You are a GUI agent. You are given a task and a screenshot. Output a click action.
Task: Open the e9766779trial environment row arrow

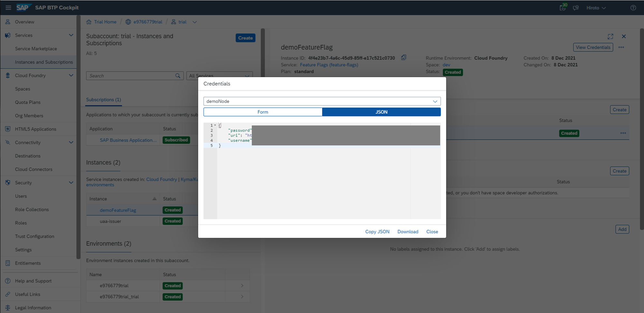click(x=242, y=286)
